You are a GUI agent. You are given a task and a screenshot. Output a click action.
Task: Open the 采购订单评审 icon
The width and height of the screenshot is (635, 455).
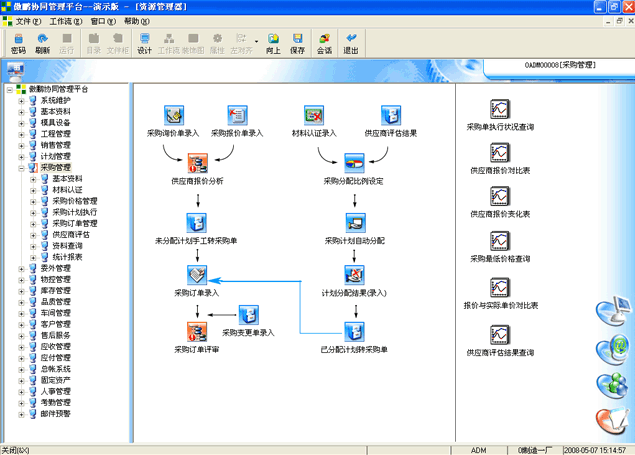[x=197, y=331]
